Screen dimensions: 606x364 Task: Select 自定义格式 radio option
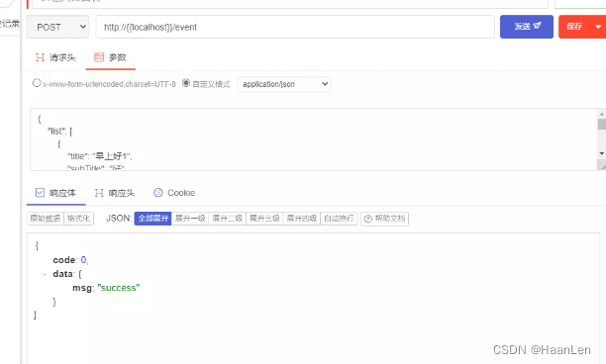[186, 83]
